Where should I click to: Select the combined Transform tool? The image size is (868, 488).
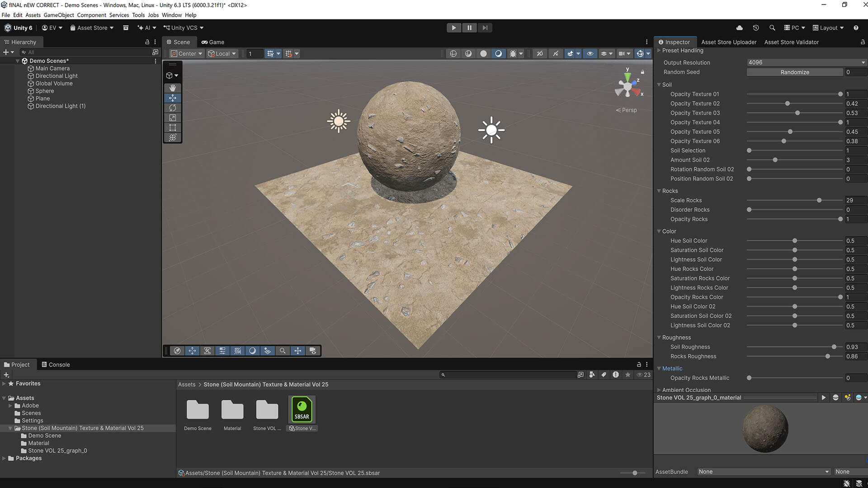click(x=172, y=137)
